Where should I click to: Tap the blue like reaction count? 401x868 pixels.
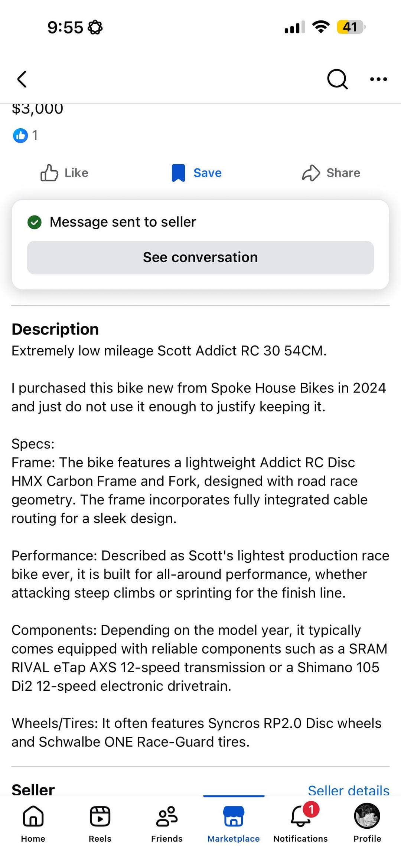(x=25, y=135)
